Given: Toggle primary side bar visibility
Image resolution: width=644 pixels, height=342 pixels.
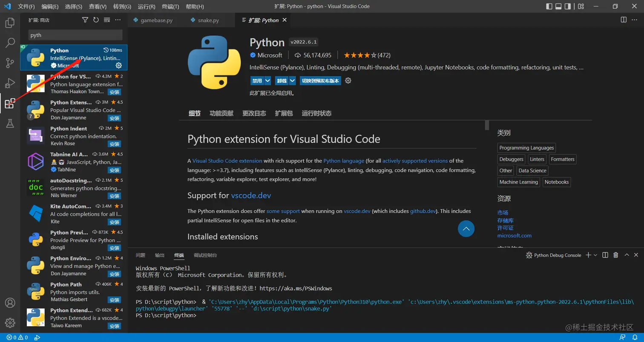Looking at the screenshot, I should click(x=550, y=6).
